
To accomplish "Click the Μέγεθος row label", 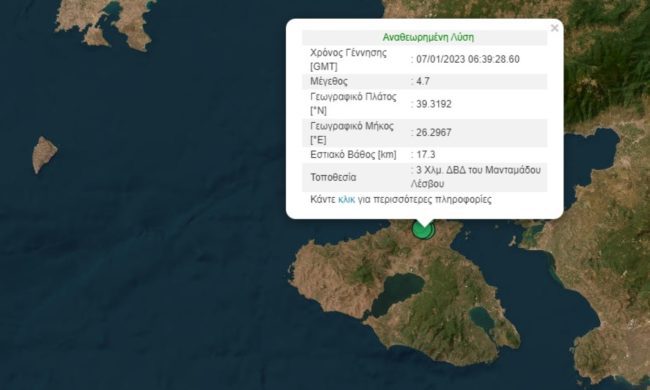I will pos(329,81).
